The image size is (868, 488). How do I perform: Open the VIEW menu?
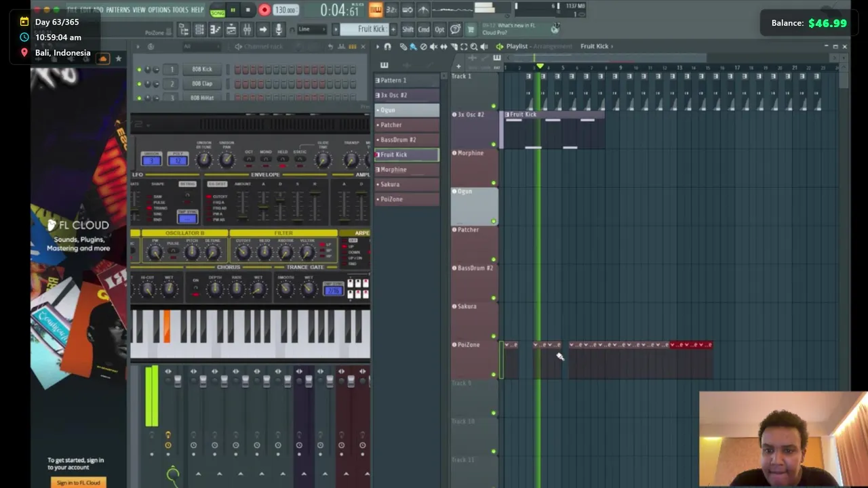(139, 9)
